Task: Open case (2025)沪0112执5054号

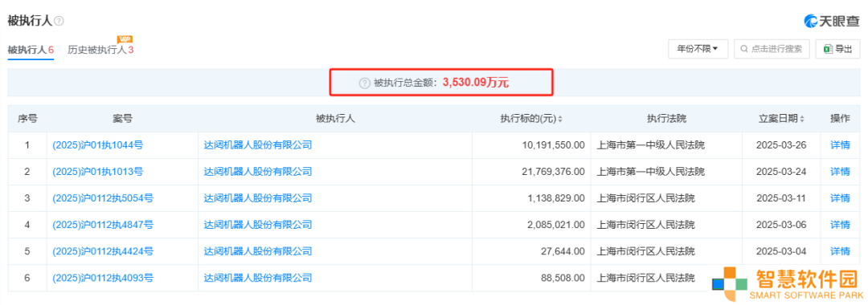Action: (102, 198)
